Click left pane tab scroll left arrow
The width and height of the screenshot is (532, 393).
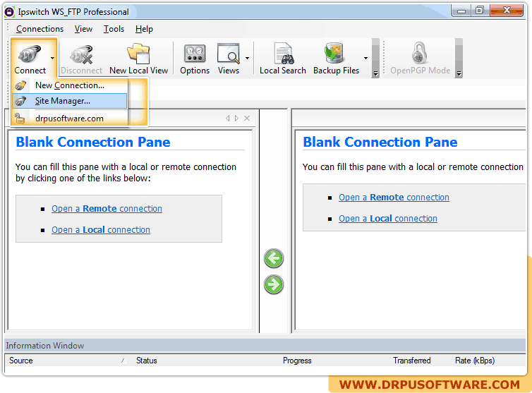click(x=227, y=118)
